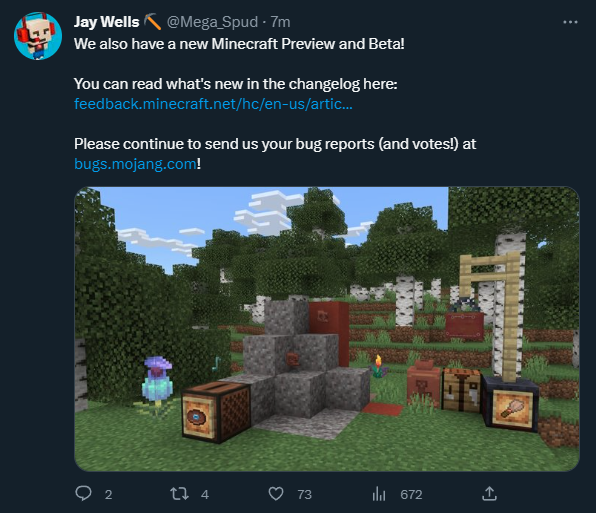
Task: Click the reply speech bubble icon
Action: [83, 494]
